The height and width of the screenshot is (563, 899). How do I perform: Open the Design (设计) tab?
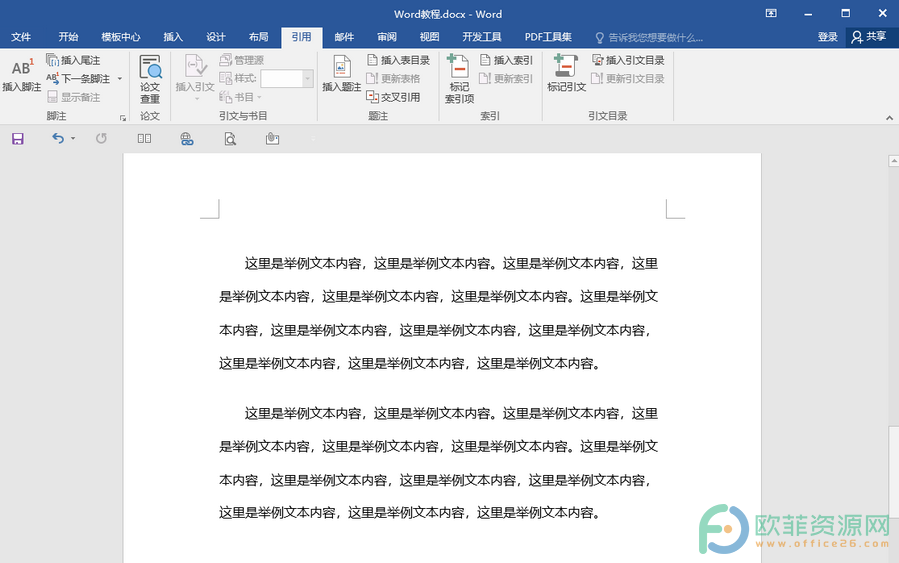[216, 37]
